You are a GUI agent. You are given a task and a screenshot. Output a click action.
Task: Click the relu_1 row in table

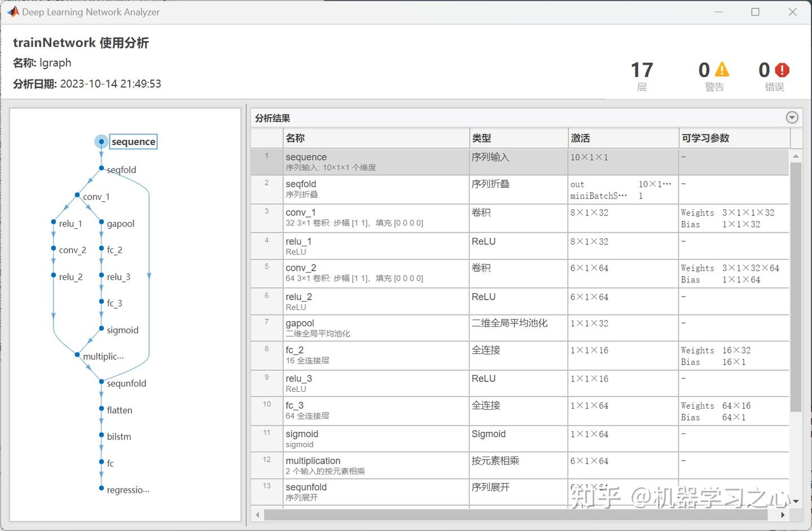click(x=520, y=246)
